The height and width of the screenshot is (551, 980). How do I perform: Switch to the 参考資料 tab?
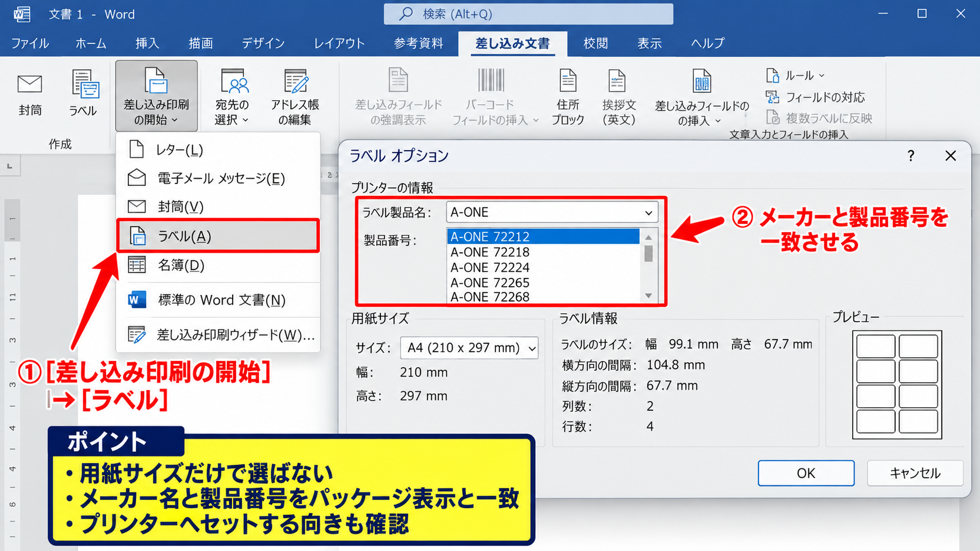(x=418, y=43)
